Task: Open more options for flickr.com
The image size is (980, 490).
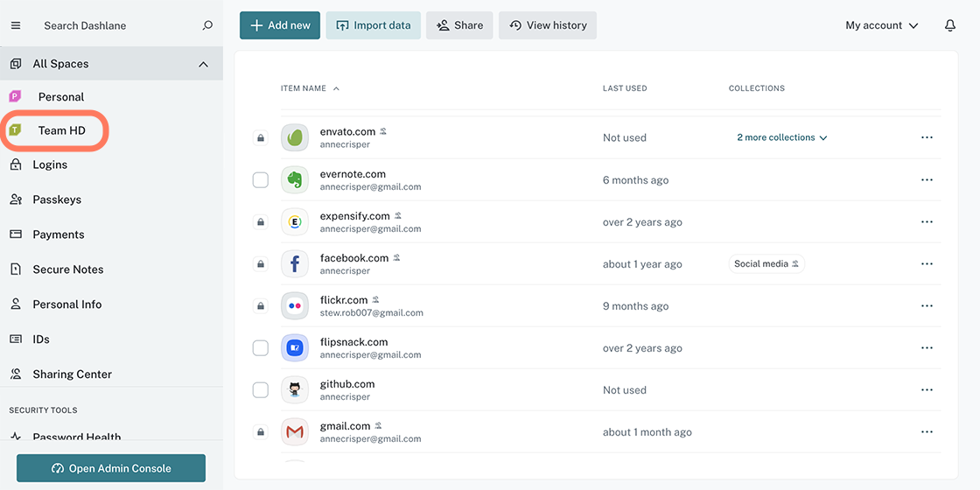Action: 927,306
